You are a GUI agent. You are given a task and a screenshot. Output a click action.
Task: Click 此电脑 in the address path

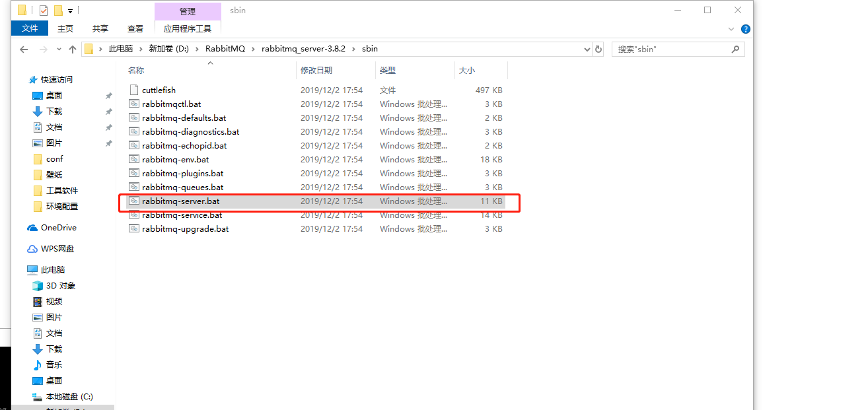(x=121, y=49)
